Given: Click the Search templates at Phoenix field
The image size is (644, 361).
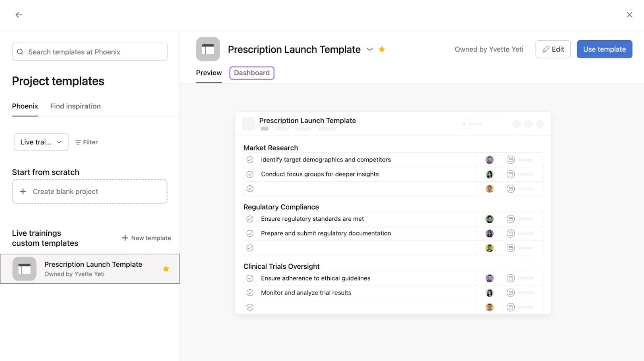Looking at the screenshot, I should coord(90,52).
